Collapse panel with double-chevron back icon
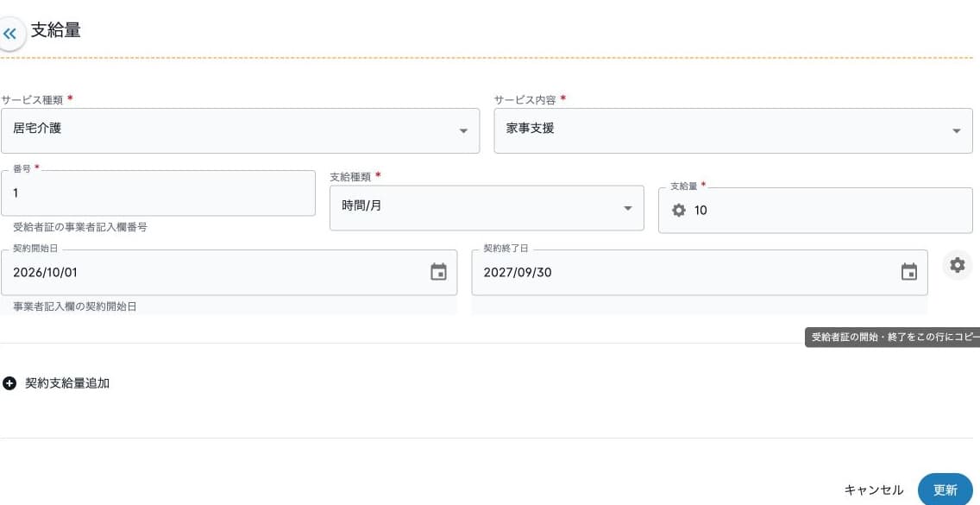 point(10,34)
